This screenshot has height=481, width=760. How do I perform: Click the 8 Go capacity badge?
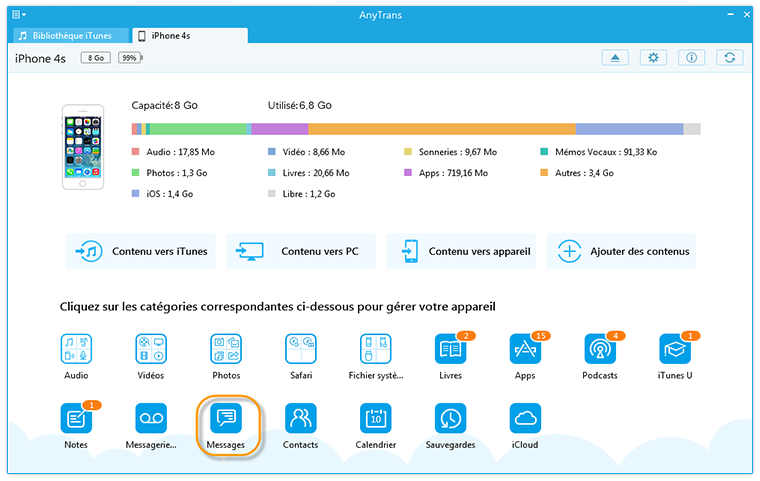coord(95,58)
